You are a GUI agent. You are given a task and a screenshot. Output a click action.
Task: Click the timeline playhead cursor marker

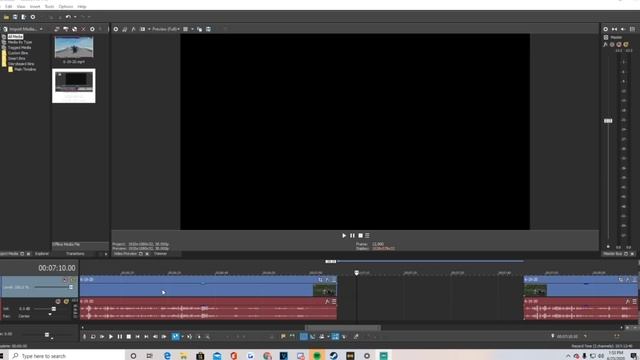(x=356, y=272)
